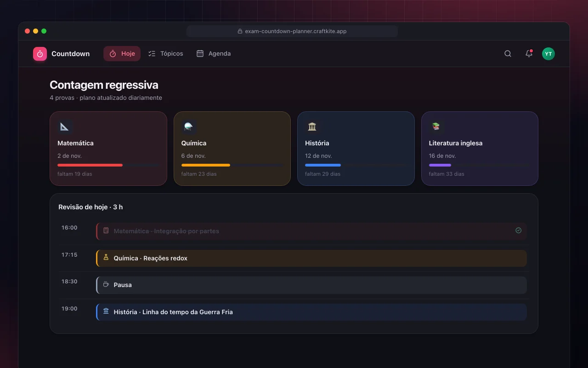Click the coffee cup icon on Pausa
Viewport: 588px width, 368px height.
[x=106, y=285]
